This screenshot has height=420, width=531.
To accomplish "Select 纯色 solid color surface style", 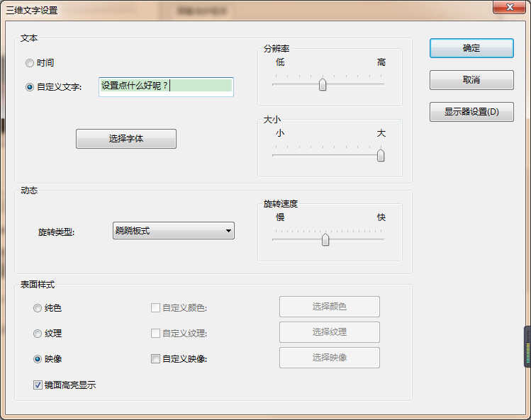I will [38, 308].
